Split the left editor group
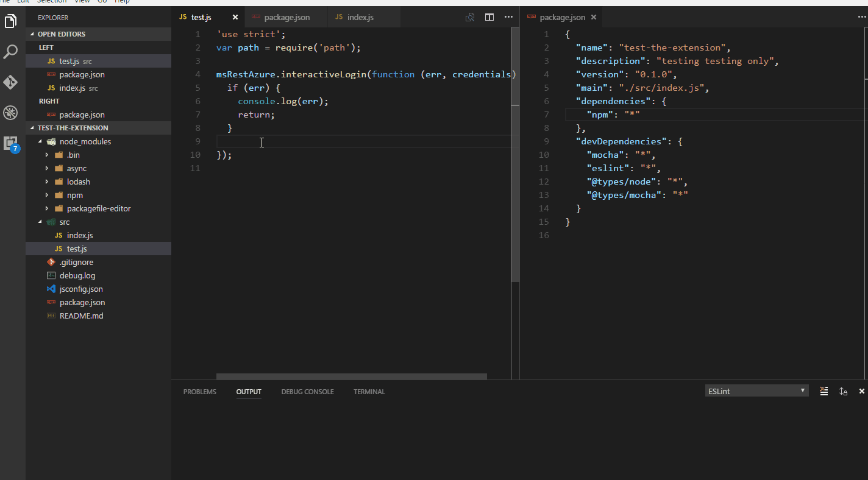This screenshot has width=868, height=480. click(x=489, y=17)
